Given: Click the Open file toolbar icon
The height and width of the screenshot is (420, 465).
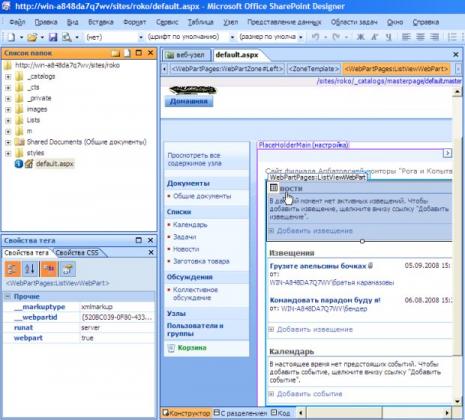Looking at the screenshot, I should 32,37.
